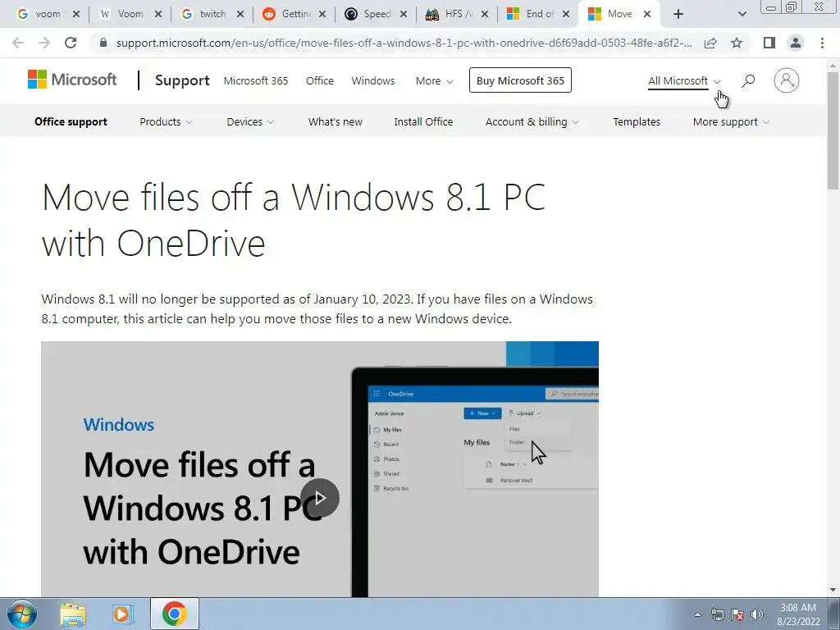This screenshot has height=630, width=840.
Task: Expand the All Microsoft dropdown
Action: coord(684,81)
